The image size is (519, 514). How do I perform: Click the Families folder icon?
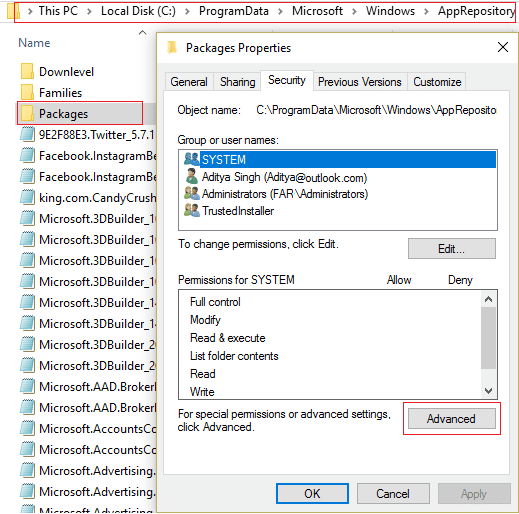coord(27,92)
